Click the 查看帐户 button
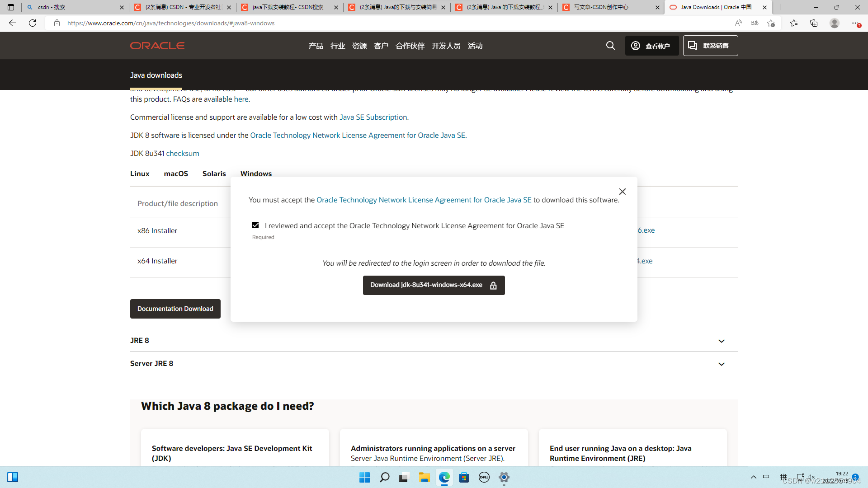 click(652, 46)
